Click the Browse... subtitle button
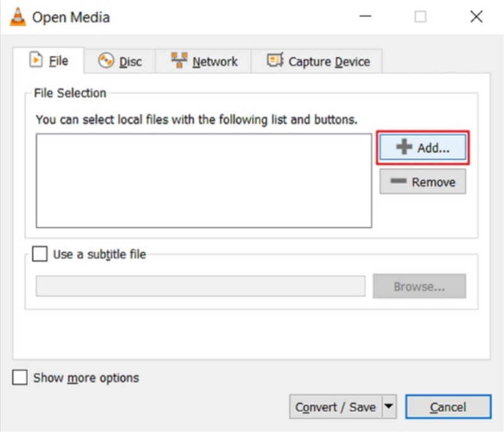 419,287
